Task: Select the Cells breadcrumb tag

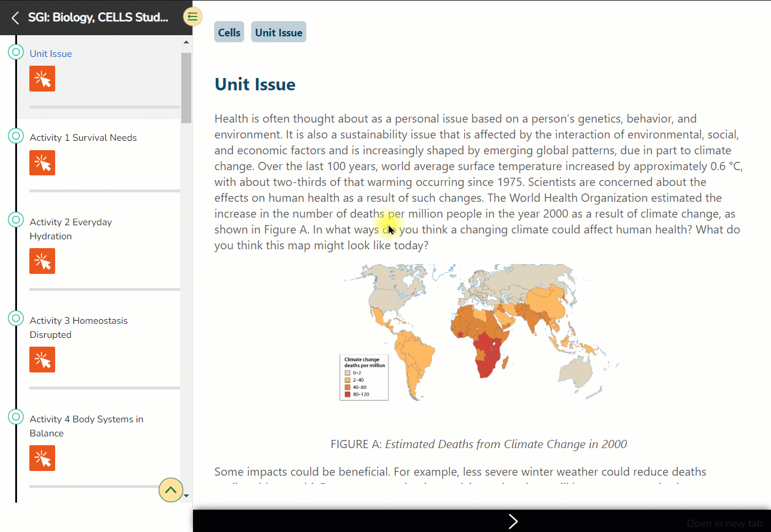Action: point(229,32)
